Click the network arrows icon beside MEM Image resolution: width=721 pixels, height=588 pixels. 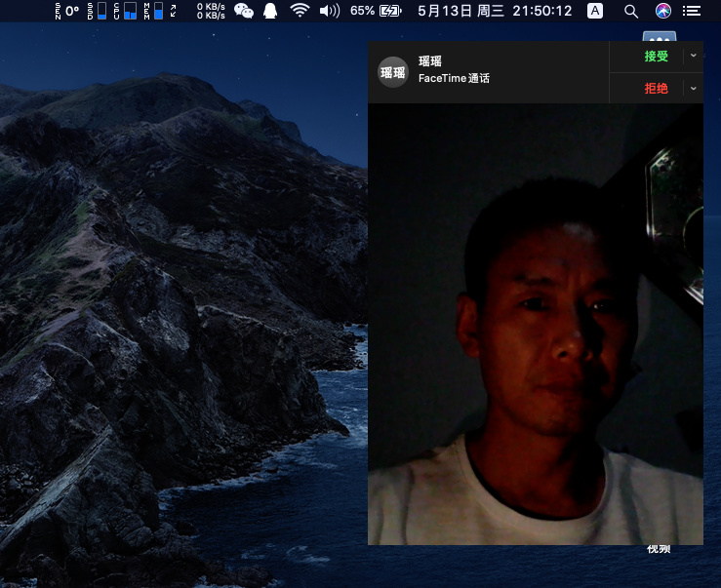(x=174, y=11)
